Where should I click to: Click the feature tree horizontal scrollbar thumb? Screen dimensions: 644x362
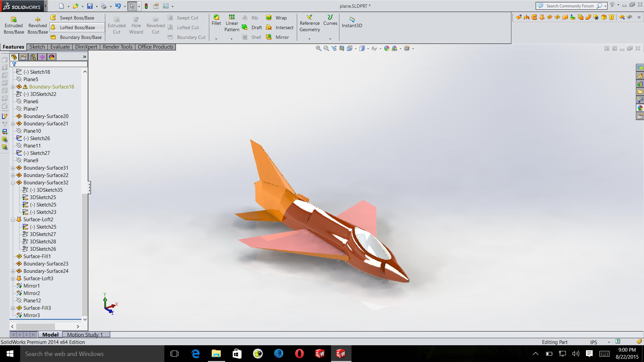pos(35,326)
